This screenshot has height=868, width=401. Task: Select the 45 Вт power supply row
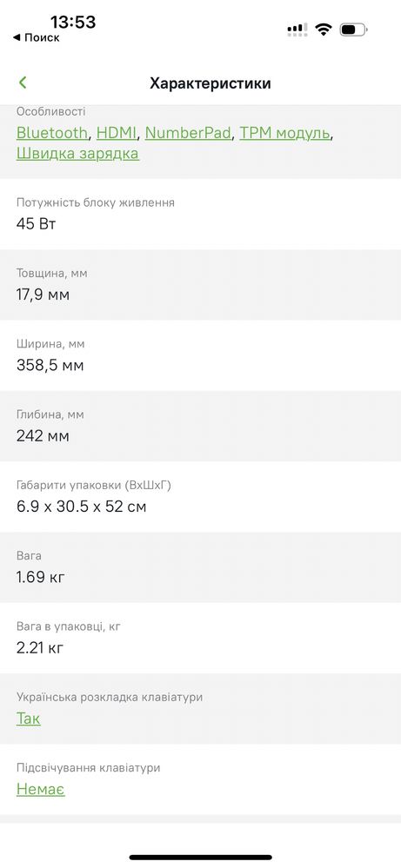[200, 214]
